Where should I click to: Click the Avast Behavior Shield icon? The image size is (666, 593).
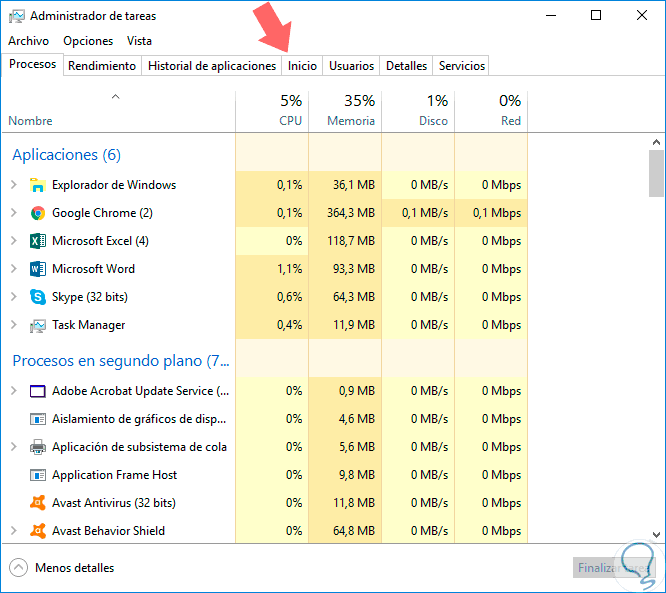coord(38,531)
